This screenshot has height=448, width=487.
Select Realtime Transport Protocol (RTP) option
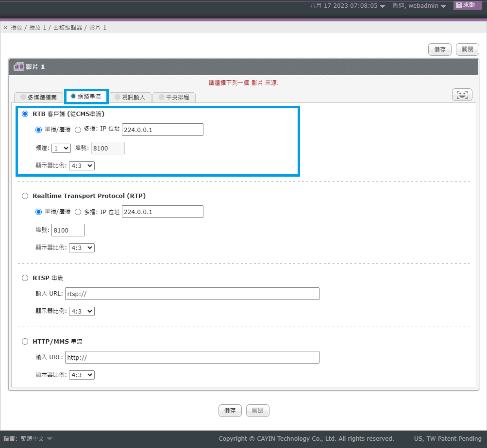pyautogui.click(x=25, y=196)
